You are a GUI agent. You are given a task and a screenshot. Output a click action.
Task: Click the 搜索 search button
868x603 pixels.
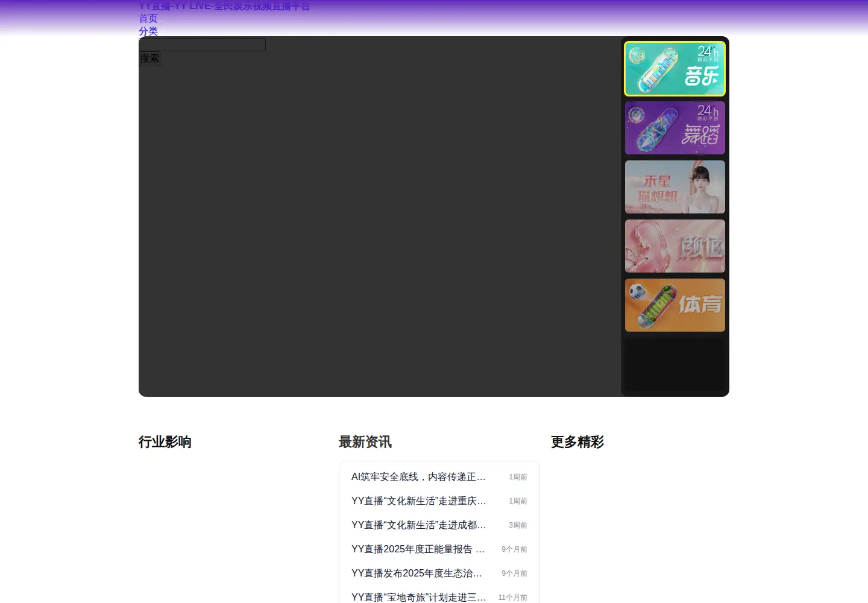coord(149,58)
